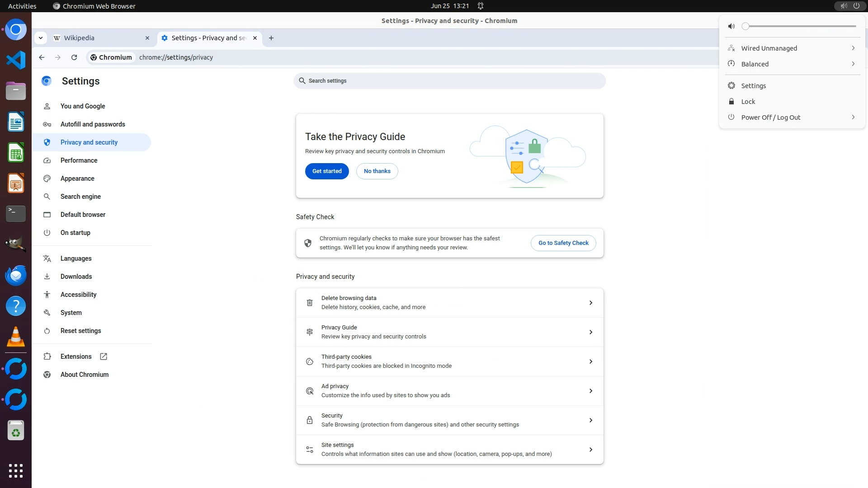Expand Power Off / Log Out menu
The width and height of the screenshot is (868, 488).
pos(791,117)
